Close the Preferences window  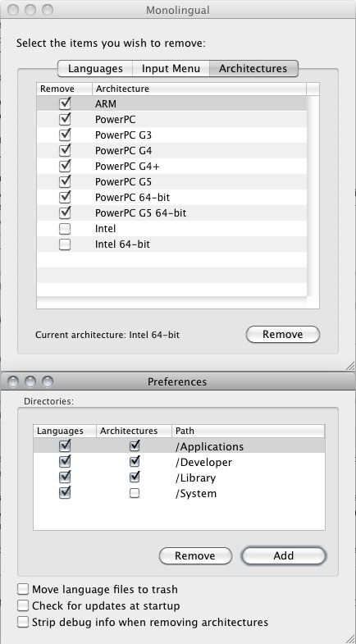point(13,381)
